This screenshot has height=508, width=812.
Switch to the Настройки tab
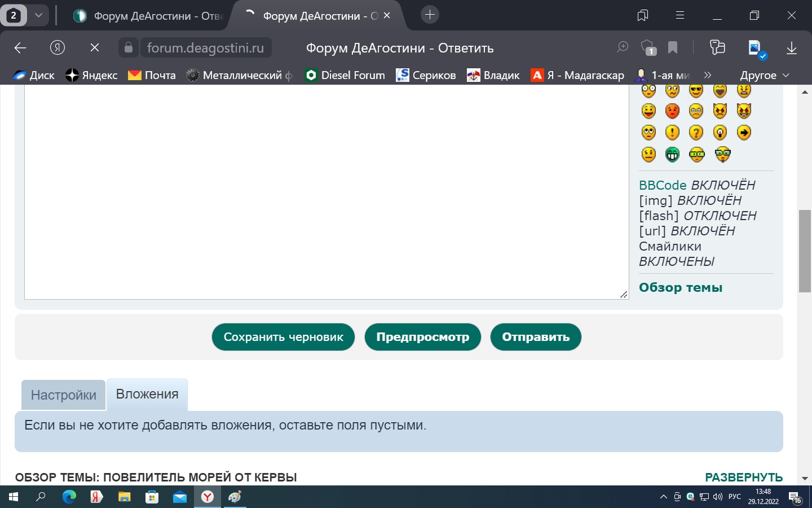coord(63,395)
